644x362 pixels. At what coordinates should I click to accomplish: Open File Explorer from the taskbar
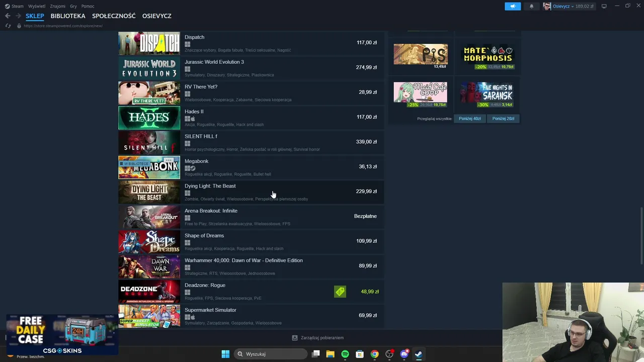click(x=330, y=354)
